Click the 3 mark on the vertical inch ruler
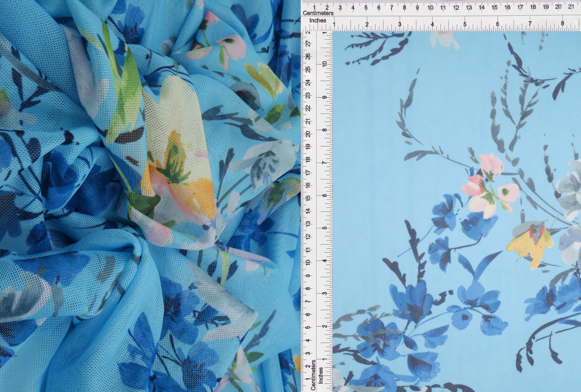 point(325,293)
